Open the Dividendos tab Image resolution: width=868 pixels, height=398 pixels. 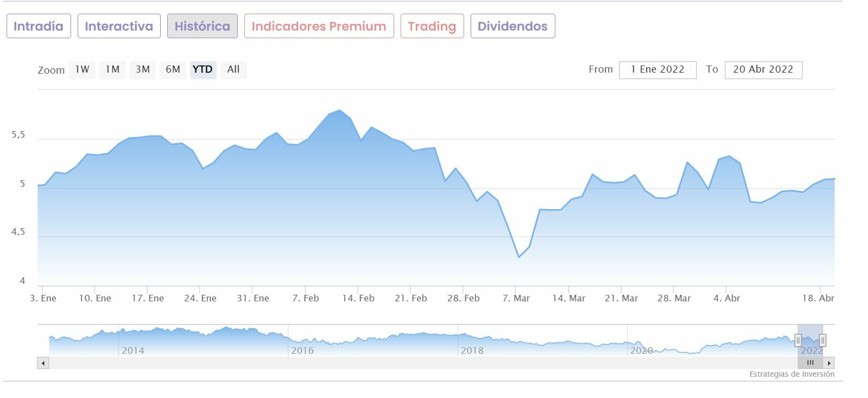513,26
